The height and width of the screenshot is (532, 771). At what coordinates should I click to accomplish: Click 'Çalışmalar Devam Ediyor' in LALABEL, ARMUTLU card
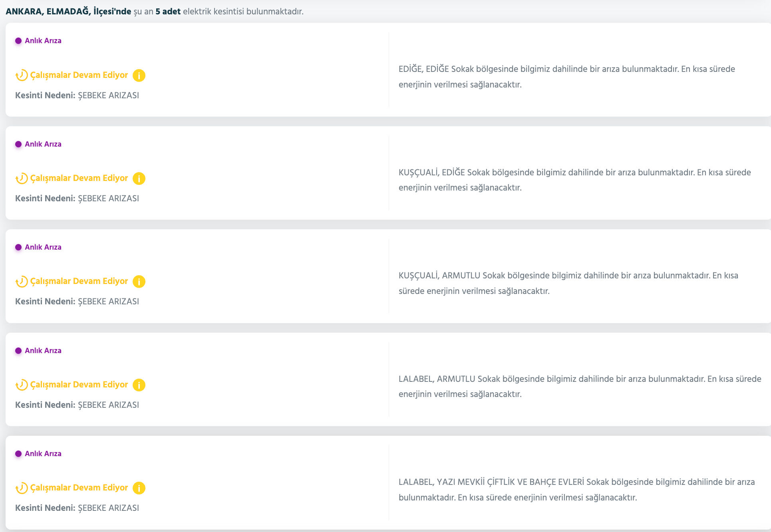coord(79,385)
